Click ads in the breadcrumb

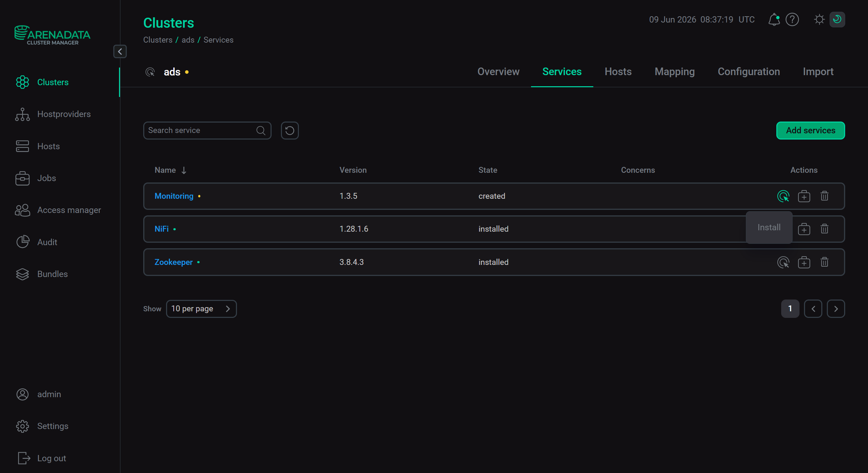(x=188, y=40)
